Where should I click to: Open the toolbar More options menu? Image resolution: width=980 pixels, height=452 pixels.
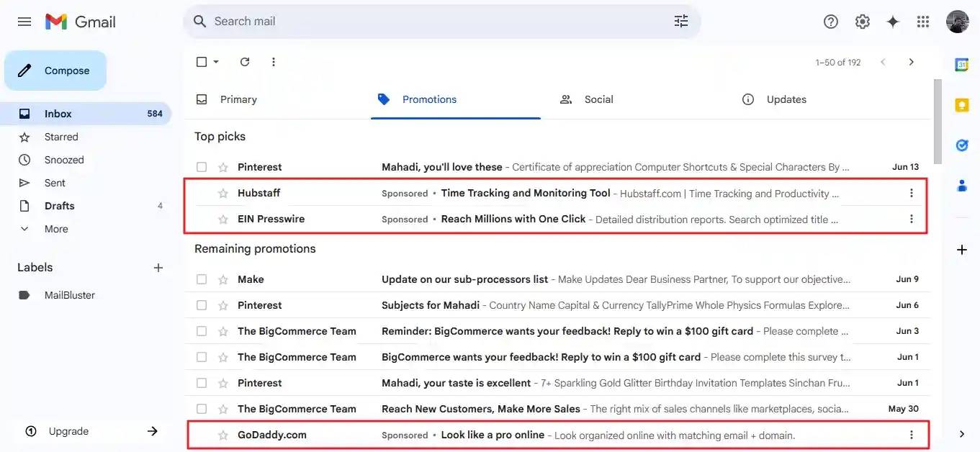coord(274,62)
